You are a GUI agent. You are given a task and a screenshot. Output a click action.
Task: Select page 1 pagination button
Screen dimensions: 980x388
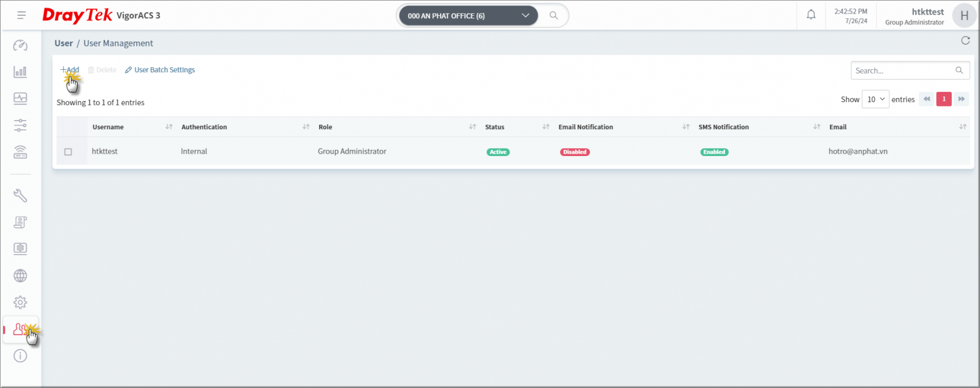(944, 99)
